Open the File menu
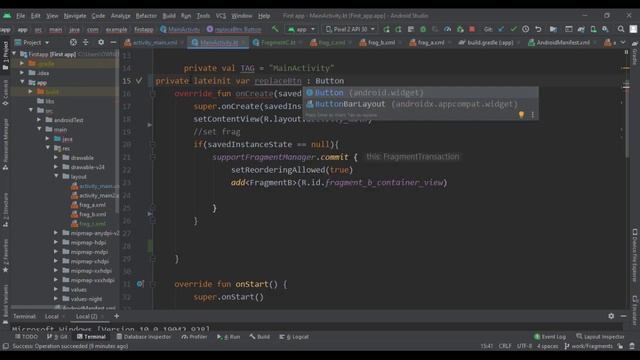 click(x=20, y=16)
